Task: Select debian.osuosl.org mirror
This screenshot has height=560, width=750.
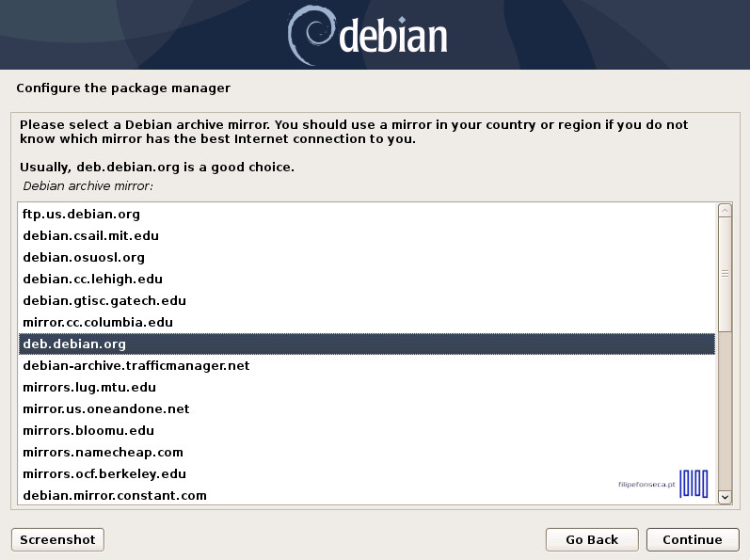Action: tap(84, 258)
